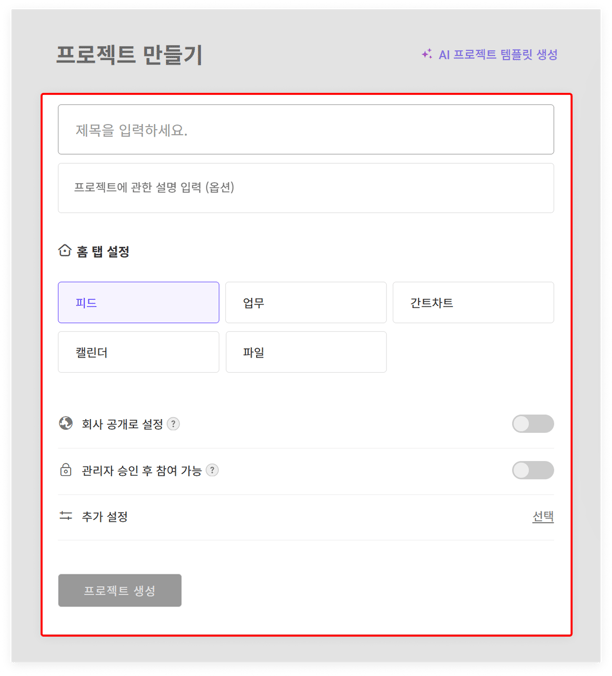Click the lock icon for 관리자 승인
The image size is (612, 676).
66,470
